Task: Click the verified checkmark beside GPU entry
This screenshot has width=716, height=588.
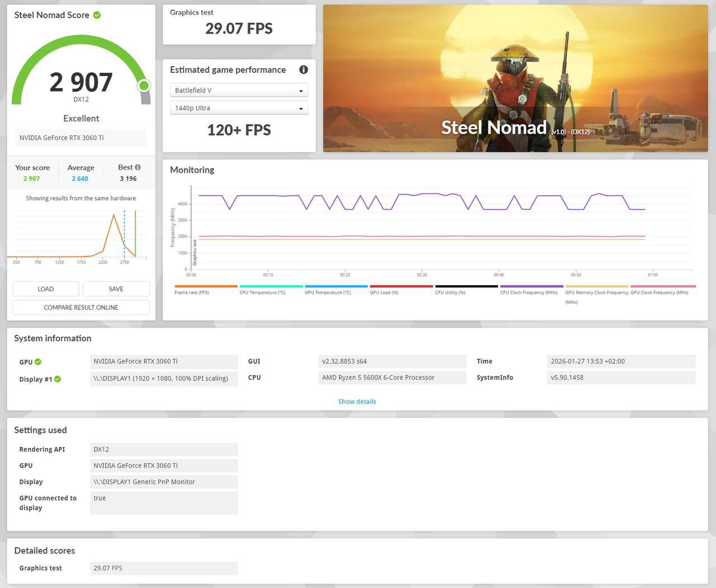Action: point(37,361)
